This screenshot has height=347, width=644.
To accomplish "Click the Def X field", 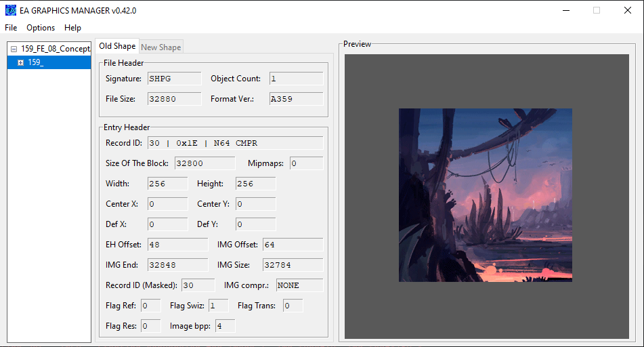I will 167,224.
